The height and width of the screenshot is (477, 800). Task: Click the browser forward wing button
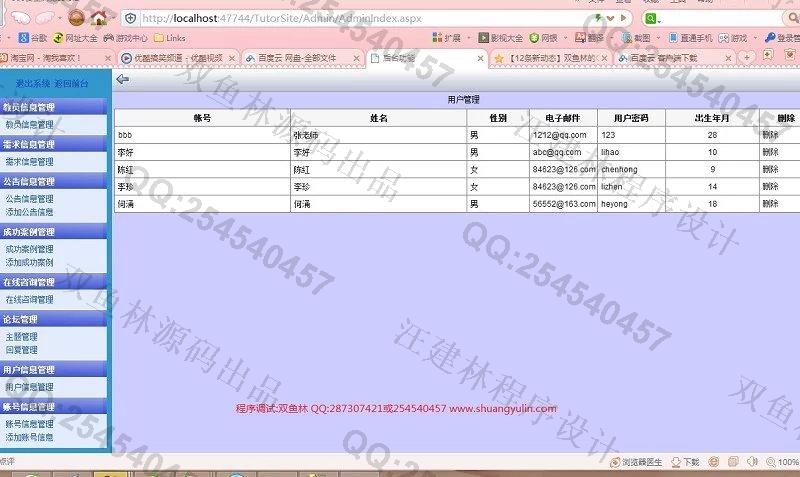click(45, 18)
